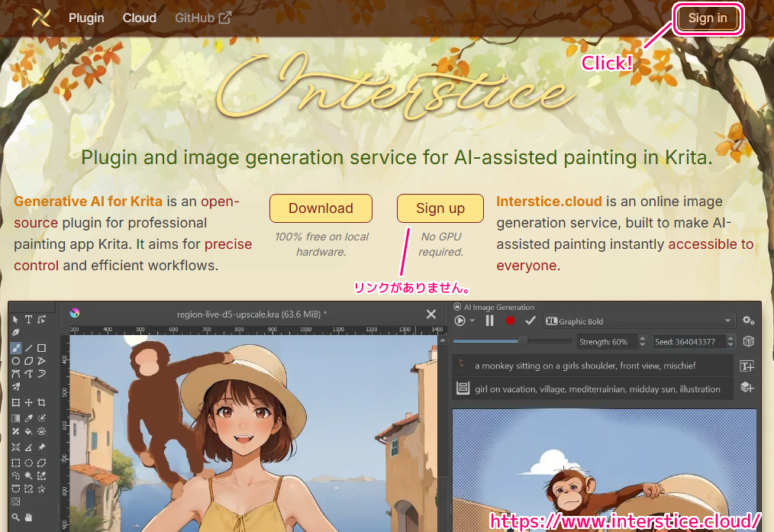Open dropdown arrow next to play button
774x532 pixels.
[x=472, y=321]
